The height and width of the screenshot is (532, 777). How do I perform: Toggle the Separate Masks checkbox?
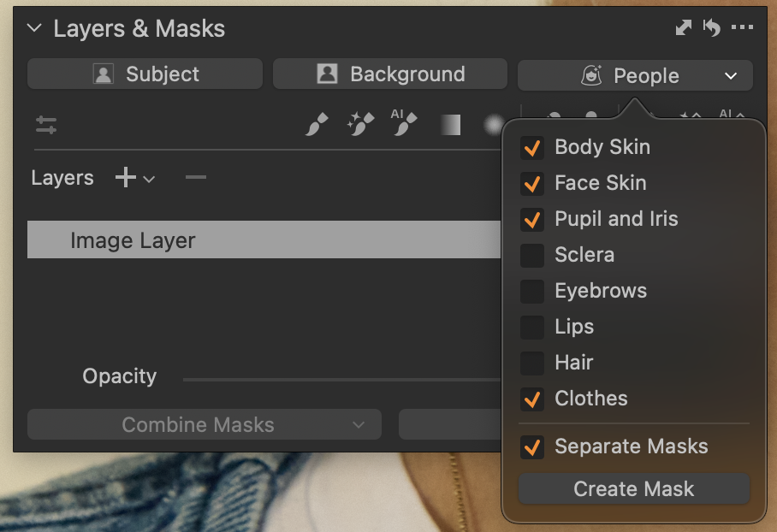click(x=532, y=447)
